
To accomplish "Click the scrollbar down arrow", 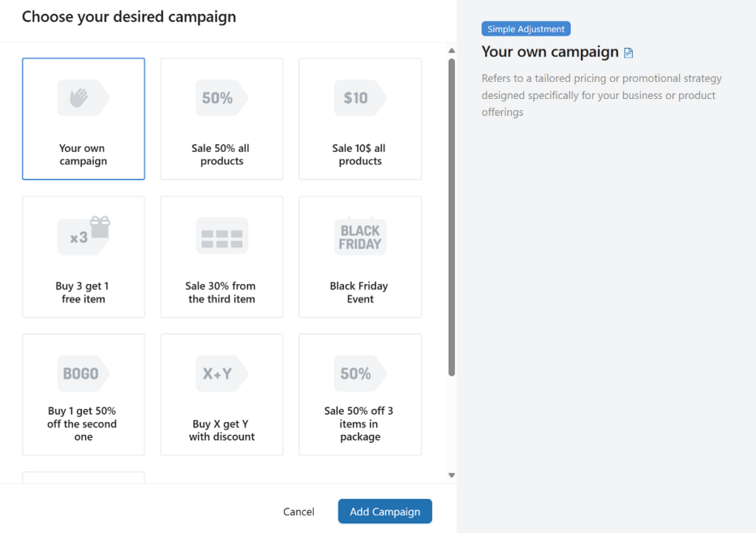I will tap(450, 475).
